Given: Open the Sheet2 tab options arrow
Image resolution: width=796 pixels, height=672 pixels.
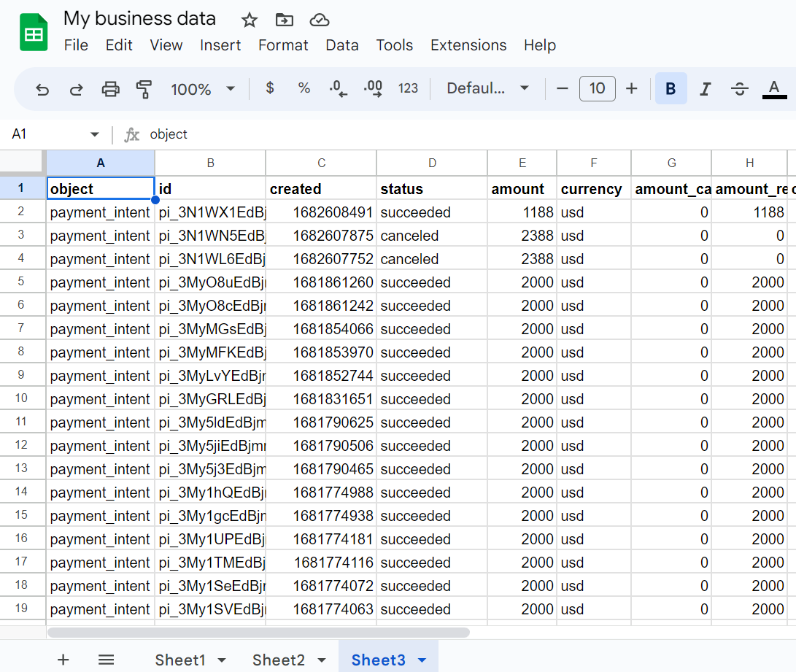Looking at the screenshot, I should click(x=322, y=660).
